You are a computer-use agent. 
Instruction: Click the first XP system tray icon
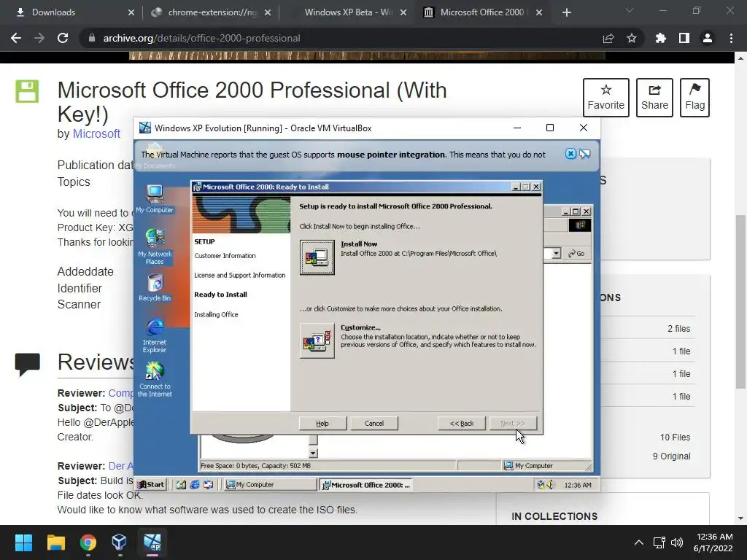541,485
